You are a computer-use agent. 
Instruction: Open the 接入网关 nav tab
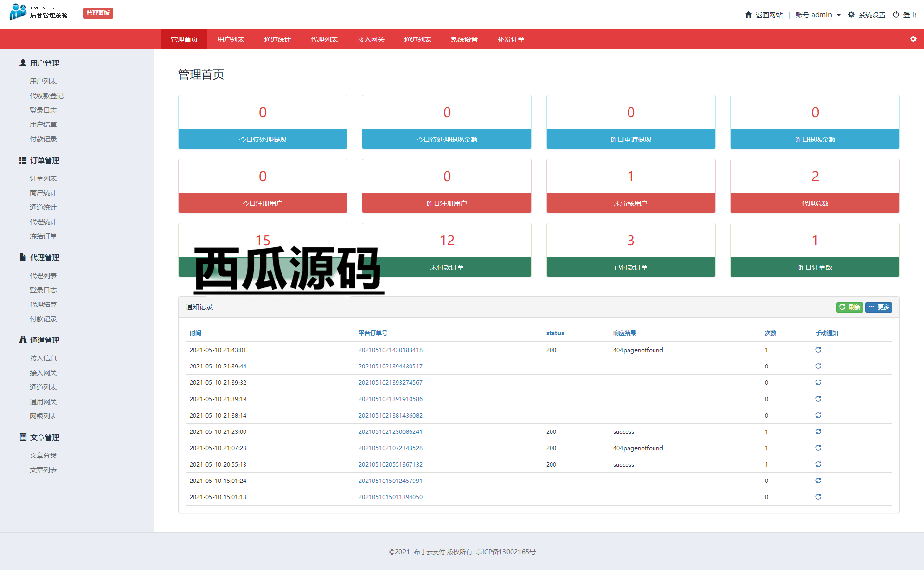[371, 39]
